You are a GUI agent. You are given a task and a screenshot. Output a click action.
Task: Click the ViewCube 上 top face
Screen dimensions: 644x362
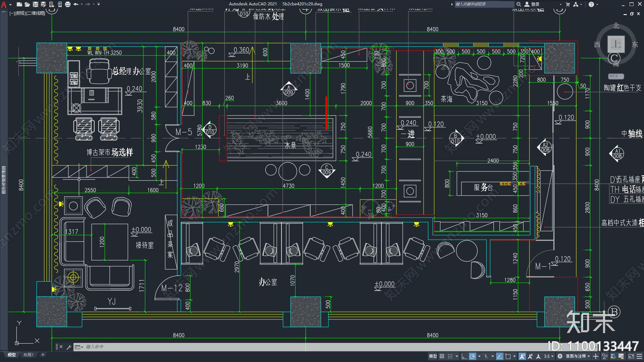[x=616, y=44]
